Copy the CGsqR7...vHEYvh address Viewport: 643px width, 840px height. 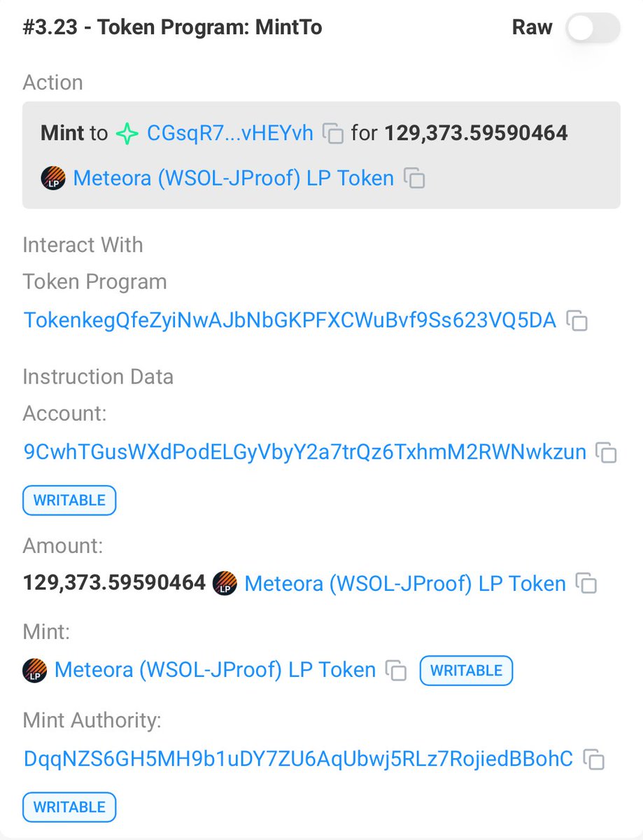(333, 133)
